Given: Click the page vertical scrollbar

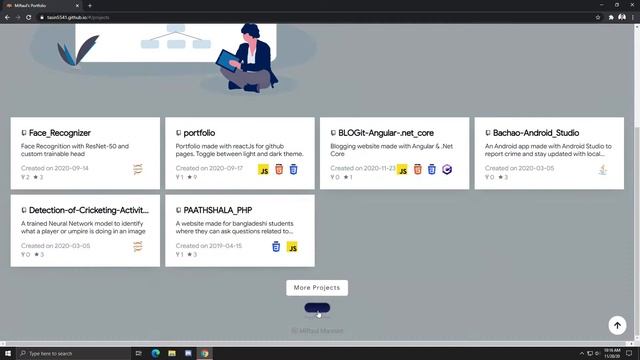Looking at the screenshot, I should point(637,182).
